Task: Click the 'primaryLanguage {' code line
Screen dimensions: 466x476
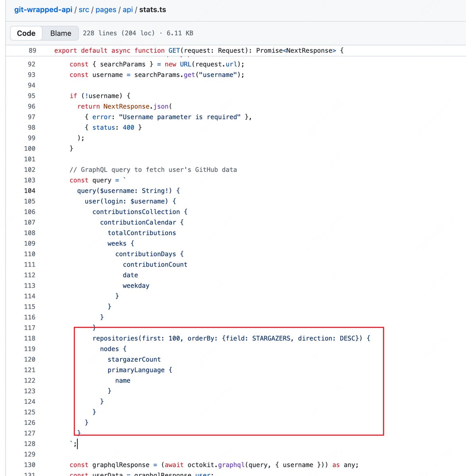Action: 140,370
